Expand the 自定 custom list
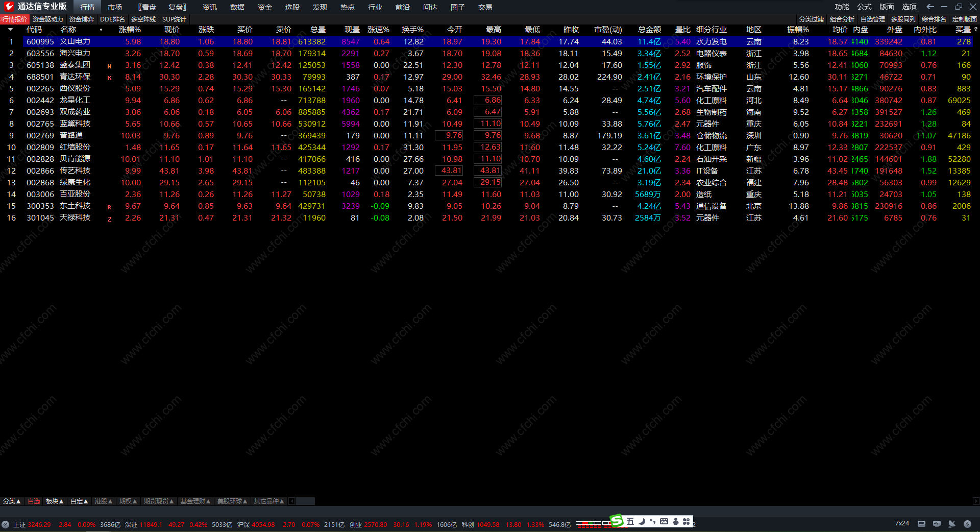The width and height of the screenshot is (980, 532). pos(79,501)
